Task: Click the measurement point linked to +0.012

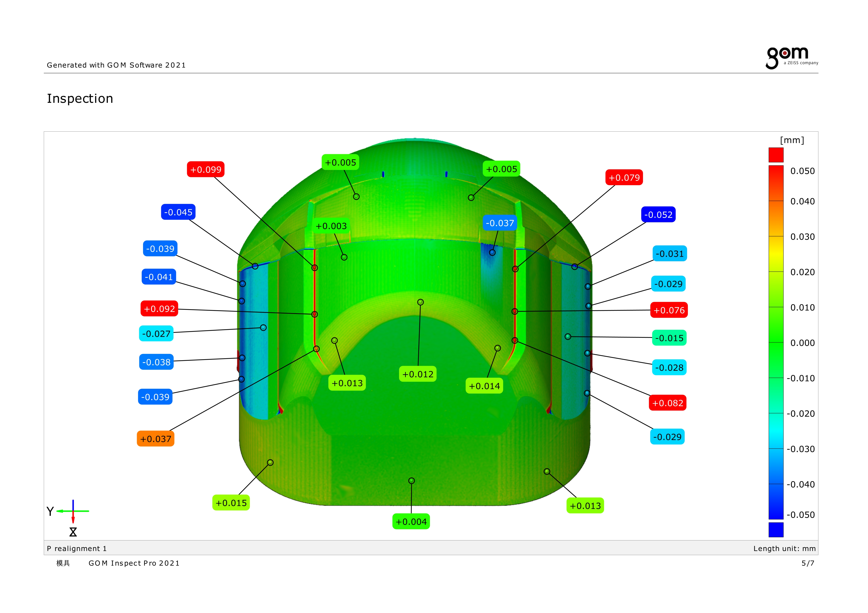Action: tap(420, 302)
